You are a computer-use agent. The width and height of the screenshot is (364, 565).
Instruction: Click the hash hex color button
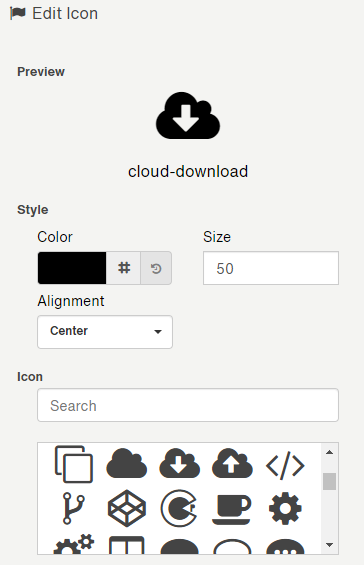pyautogui.click(x=124, y=268)
